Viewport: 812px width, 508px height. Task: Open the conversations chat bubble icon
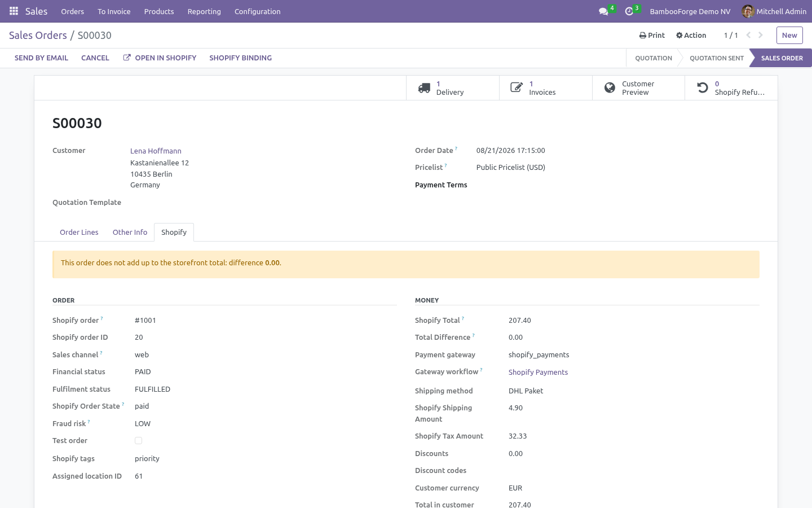pyautogui.click(x=603, y=11)
